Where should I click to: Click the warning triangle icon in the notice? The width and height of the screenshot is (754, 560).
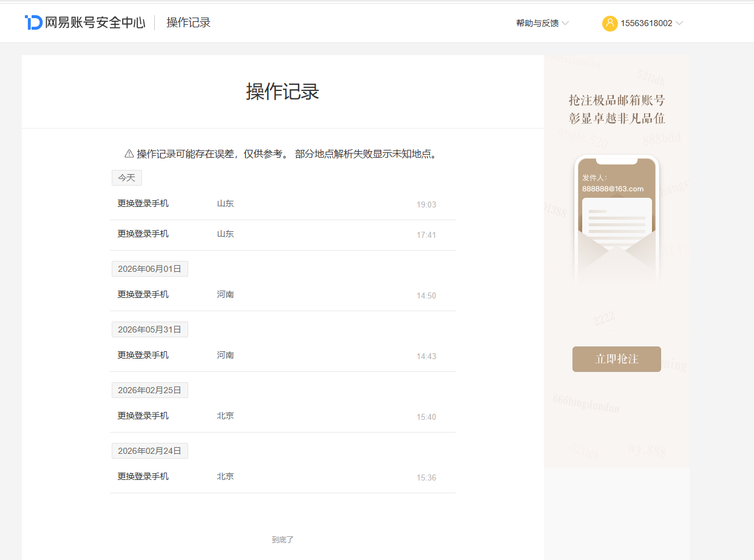point(129,153)
